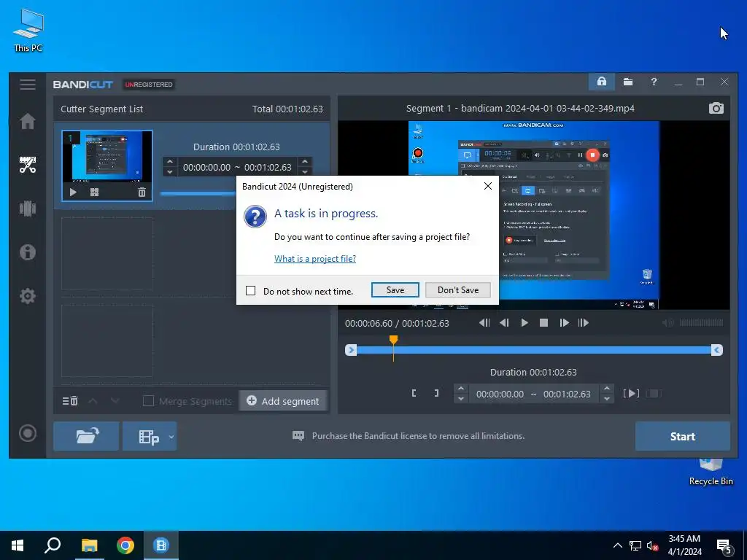Viewport: 747px width, 560px height.
Task: Click the timeline start handle
Action: (351, 350)
